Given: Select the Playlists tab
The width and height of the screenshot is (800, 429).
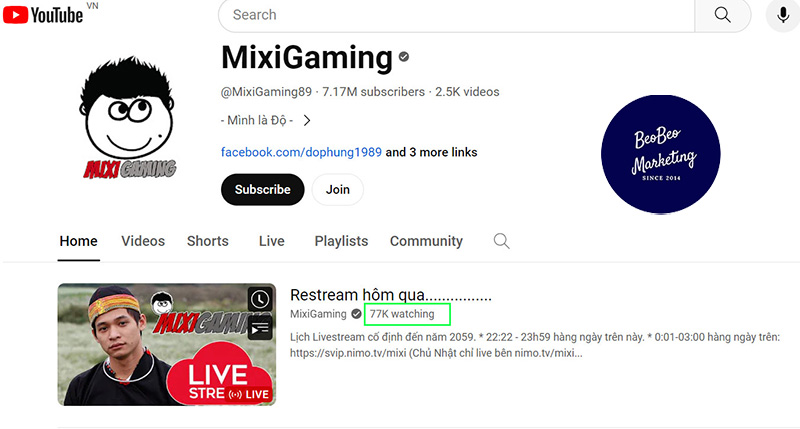Looking at the screenshot, I should 341,241.
